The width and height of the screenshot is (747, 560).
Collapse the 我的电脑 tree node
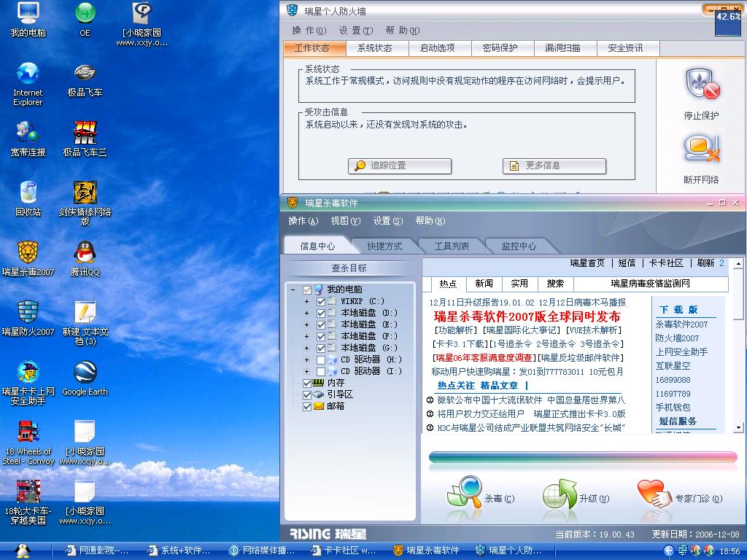pos(293,289)
